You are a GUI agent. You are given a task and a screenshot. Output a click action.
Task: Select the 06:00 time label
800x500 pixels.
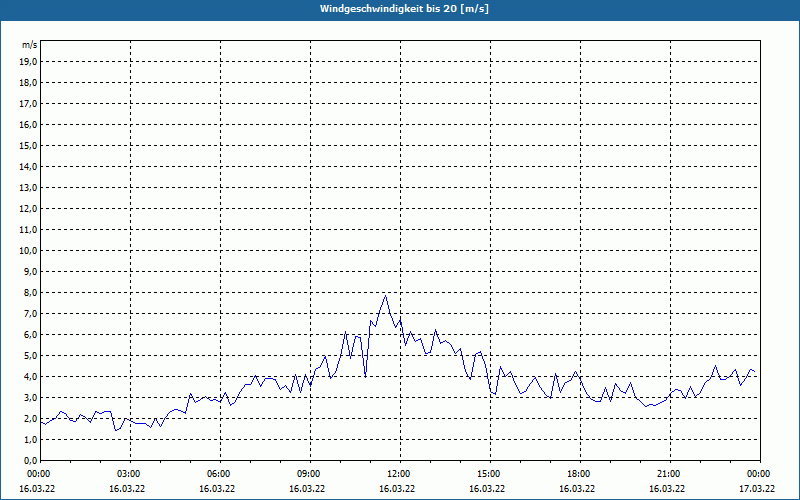click(220, 474)
